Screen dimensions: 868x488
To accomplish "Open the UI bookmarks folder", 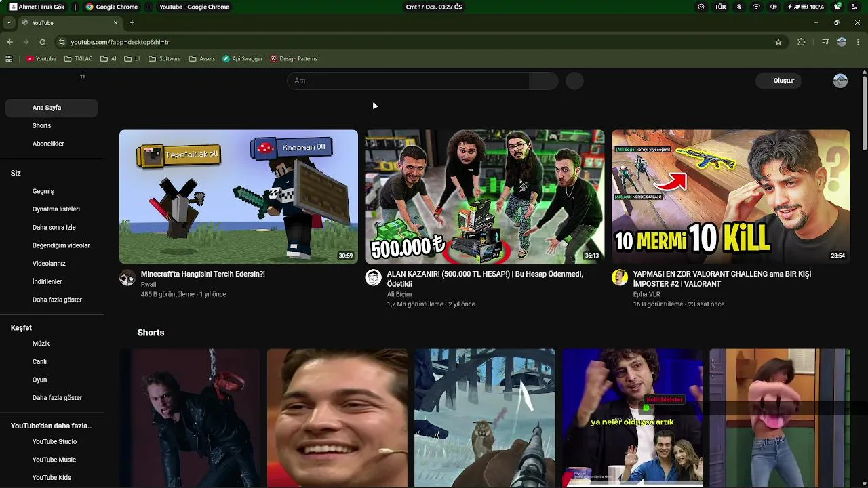I will point(132,59).
